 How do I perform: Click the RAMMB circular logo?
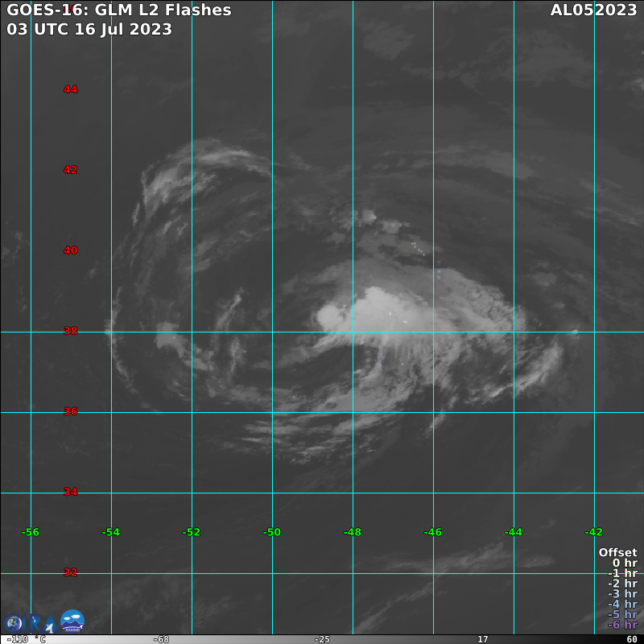(x=72, y=621)
